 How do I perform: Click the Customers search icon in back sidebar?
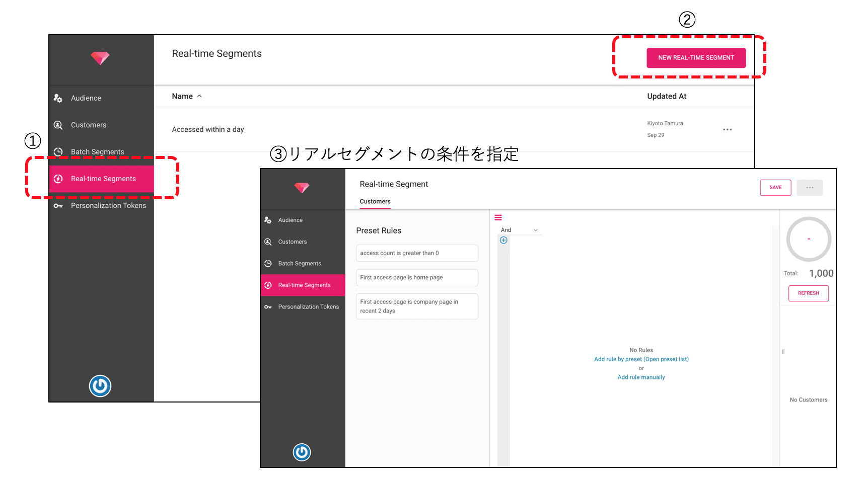tap(58, 125)
